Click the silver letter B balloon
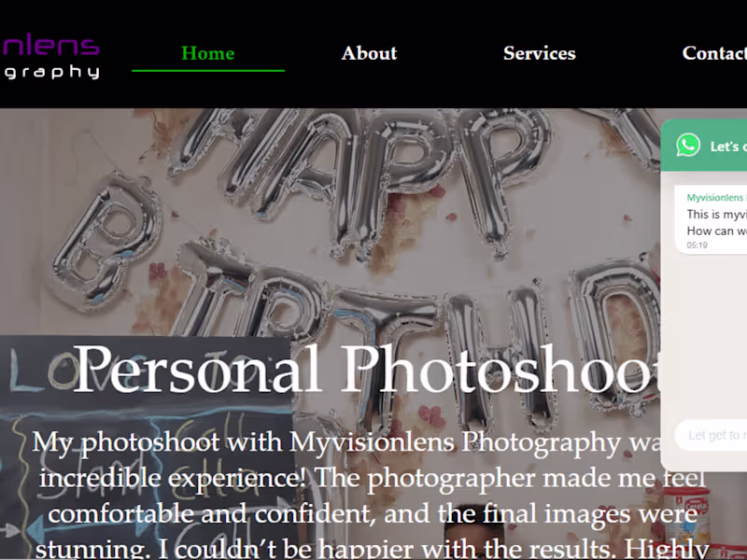Image resolution: width=747 pixels, height=560 pixels. coord(107,243)
